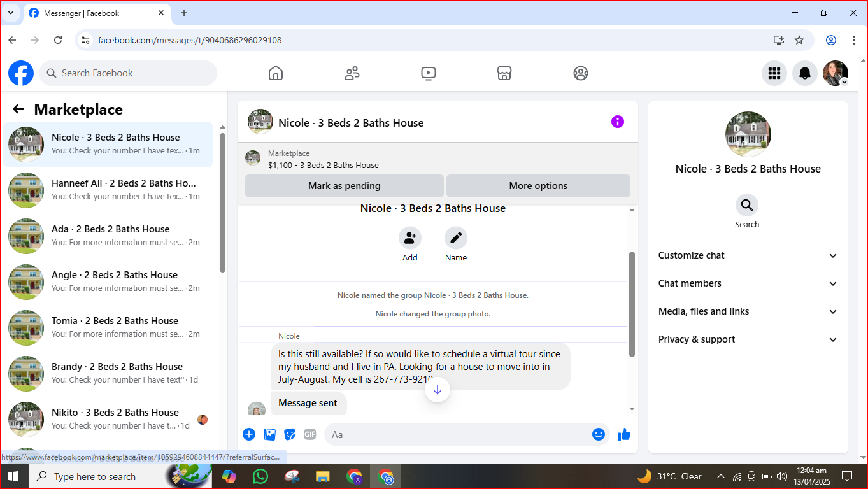Open Ada · 2 Beds 2 Baths House chat
The height and width of the screenshot is (489, 868).
pos(108,236)
